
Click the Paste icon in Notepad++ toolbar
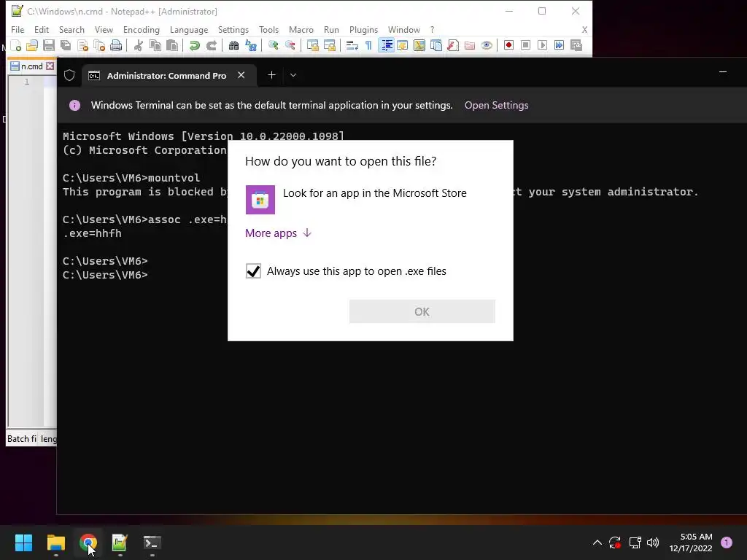tap(172, 45)
